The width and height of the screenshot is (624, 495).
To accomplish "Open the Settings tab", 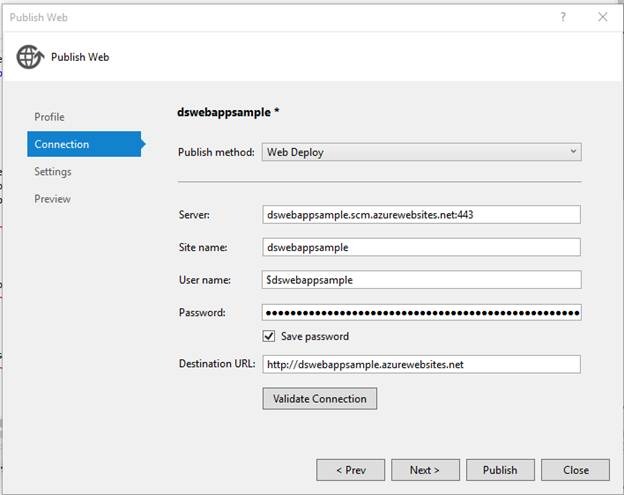I will coord(53,172).
